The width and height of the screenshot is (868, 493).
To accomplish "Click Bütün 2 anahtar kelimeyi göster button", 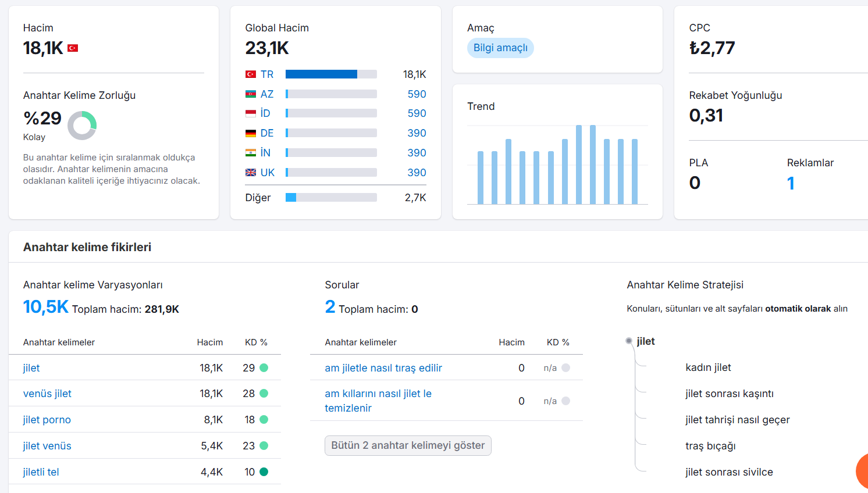I will 408,445.
